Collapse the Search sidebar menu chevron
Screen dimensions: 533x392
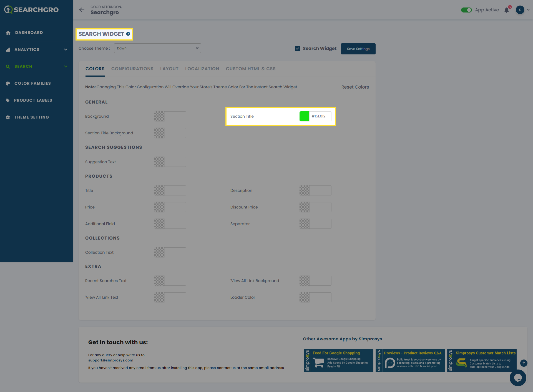[66, 66]
